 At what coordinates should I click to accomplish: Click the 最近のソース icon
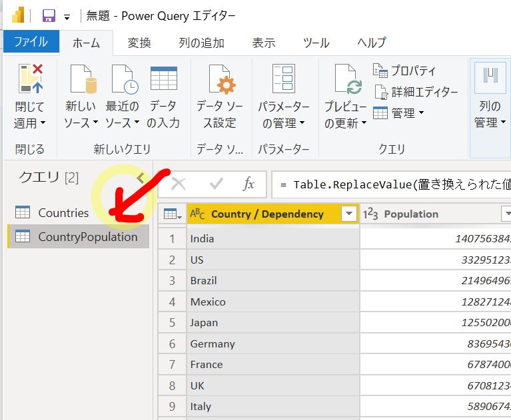pyautogui.click(x=125, y=79)
